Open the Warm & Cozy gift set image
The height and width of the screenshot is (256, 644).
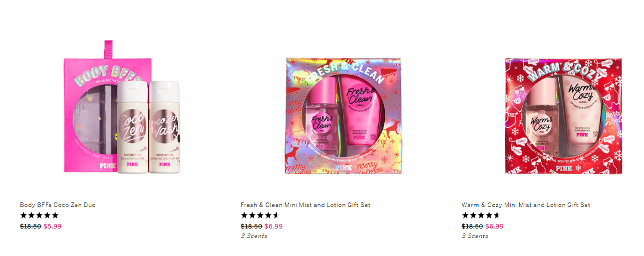pos(564,116)
